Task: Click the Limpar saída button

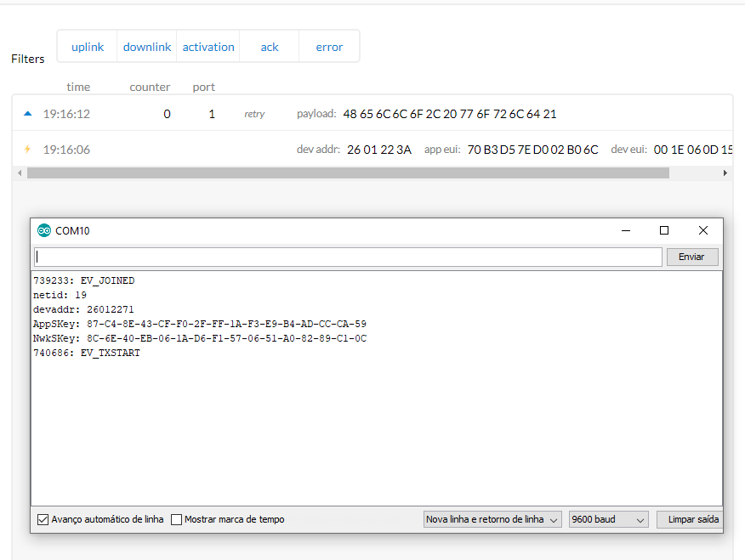Action: (x=691, y=519)
